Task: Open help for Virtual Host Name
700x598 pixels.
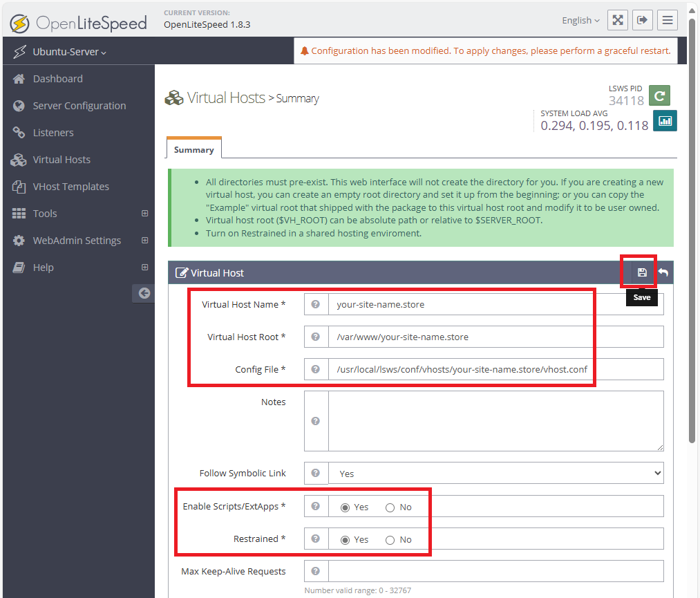Action: coord(316,304)
